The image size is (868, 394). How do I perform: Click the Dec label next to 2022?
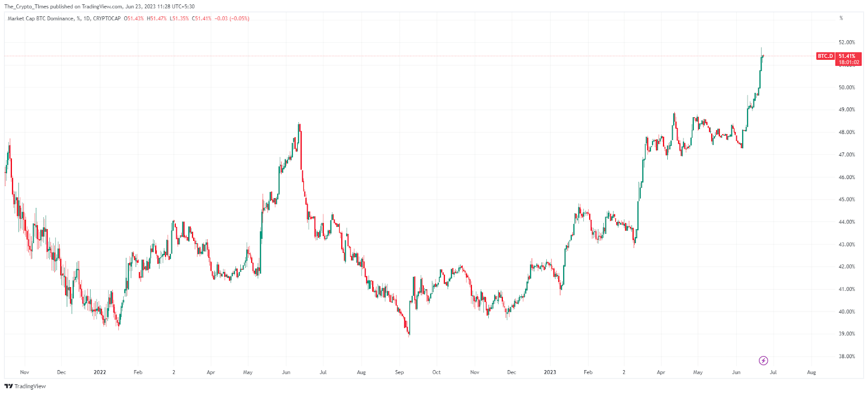coord(61,372)
